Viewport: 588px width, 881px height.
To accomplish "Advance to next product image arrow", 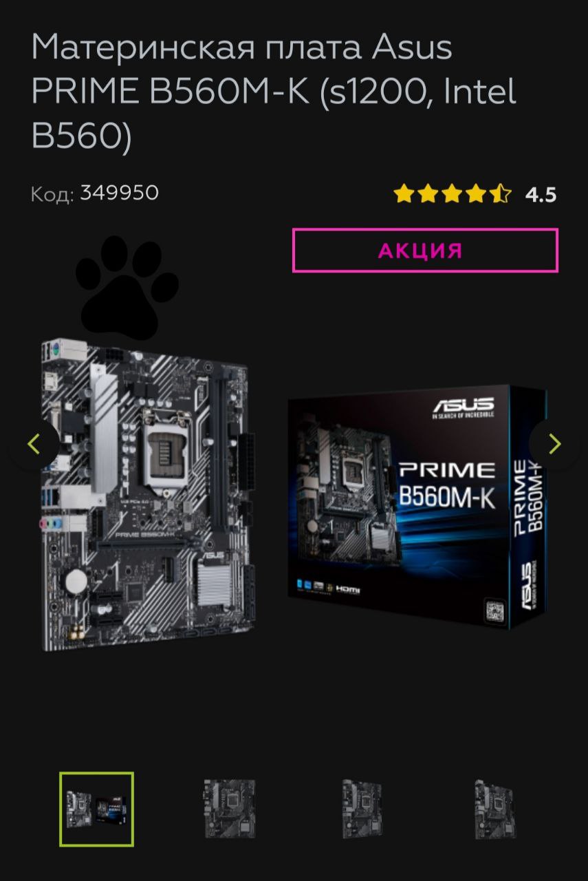I will click(554, 445).
